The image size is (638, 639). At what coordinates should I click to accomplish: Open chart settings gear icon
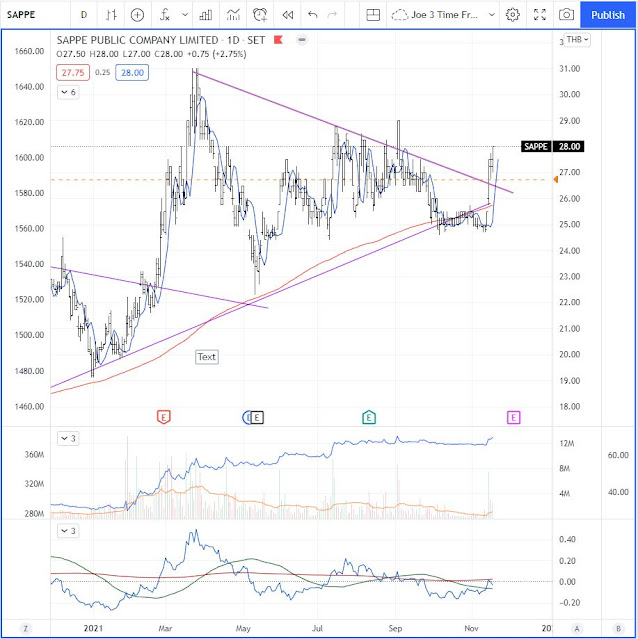tap(513, 15)
